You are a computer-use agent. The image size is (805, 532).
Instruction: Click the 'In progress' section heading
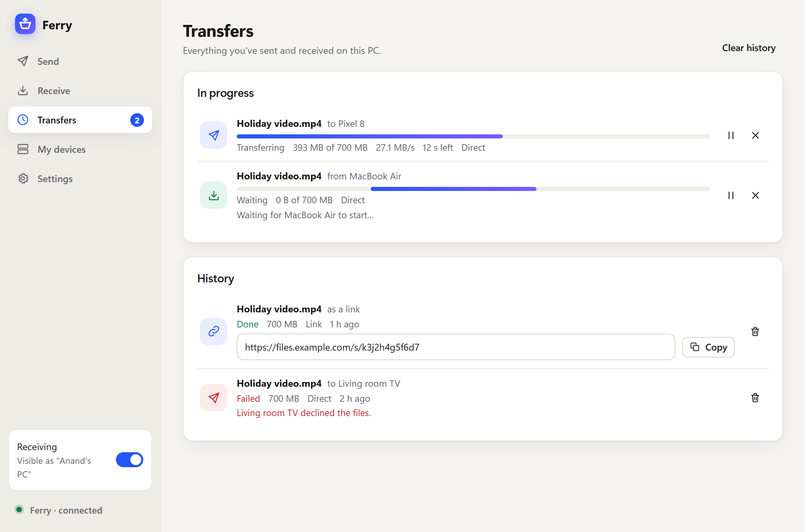[225, 93]
